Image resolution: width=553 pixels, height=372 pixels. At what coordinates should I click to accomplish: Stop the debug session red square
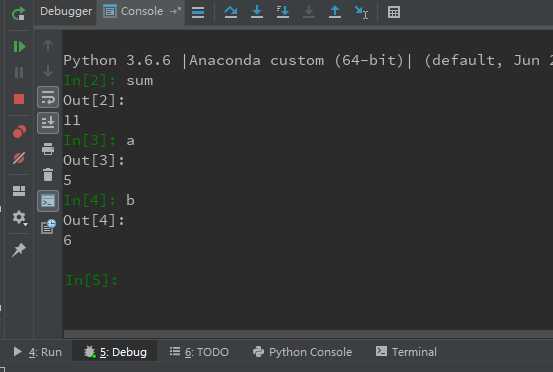coord(19,99)
